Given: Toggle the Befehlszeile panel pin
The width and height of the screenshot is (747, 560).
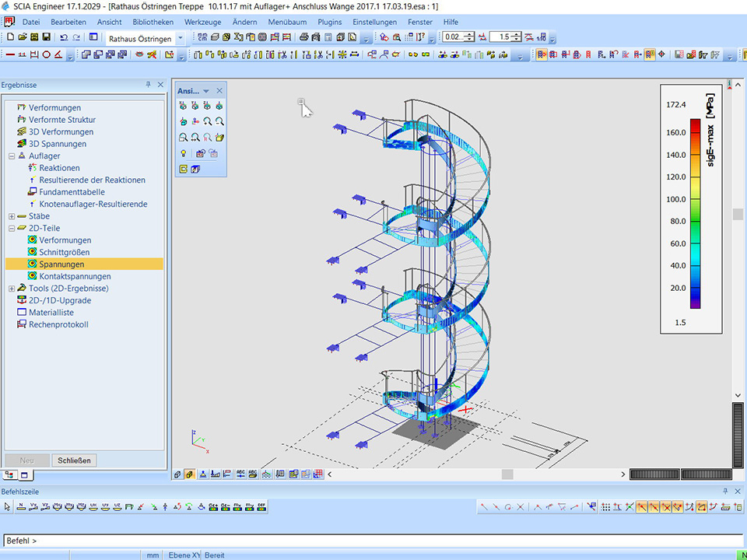Looking at the screenshot, I should [x=725, y=492].
